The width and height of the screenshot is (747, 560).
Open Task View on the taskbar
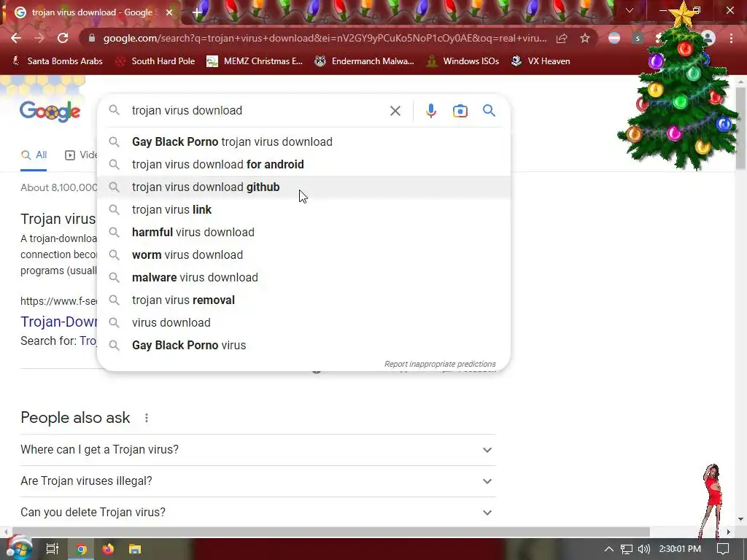(x=52, y=549)
